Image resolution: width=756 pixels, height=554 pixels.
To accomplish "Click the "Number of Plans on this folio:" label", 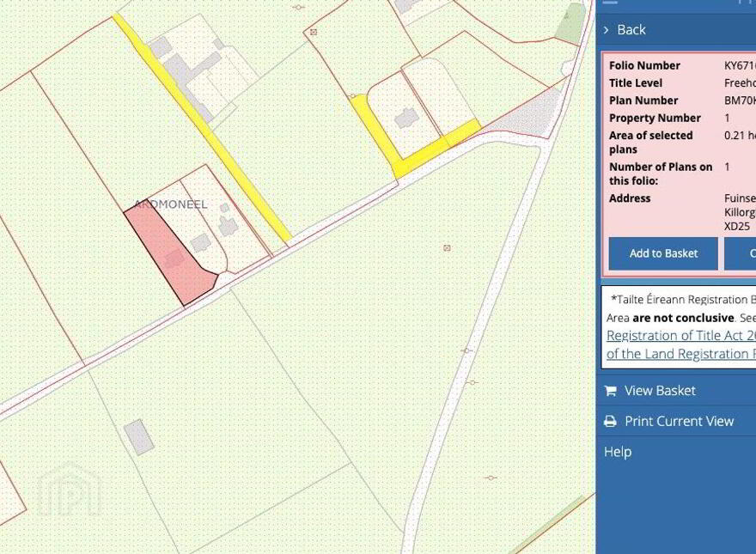I will [x=661, y=174].
